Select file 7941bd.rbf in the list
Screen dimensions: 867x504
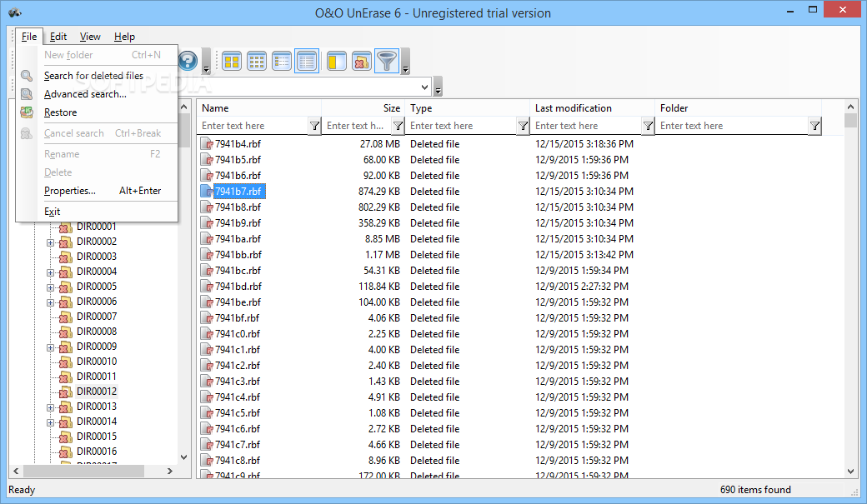pos(238,287)
